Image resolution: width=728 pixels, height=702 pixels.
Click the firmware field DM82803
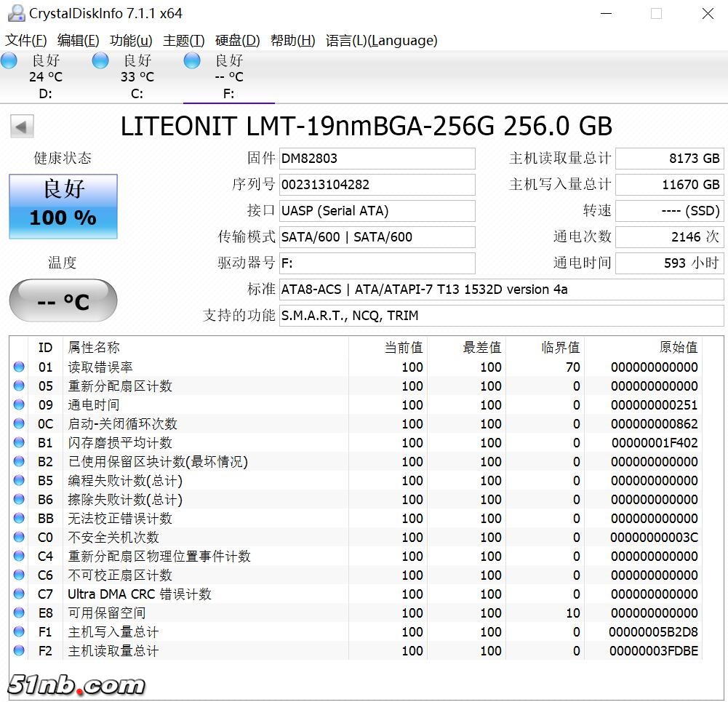377,159
